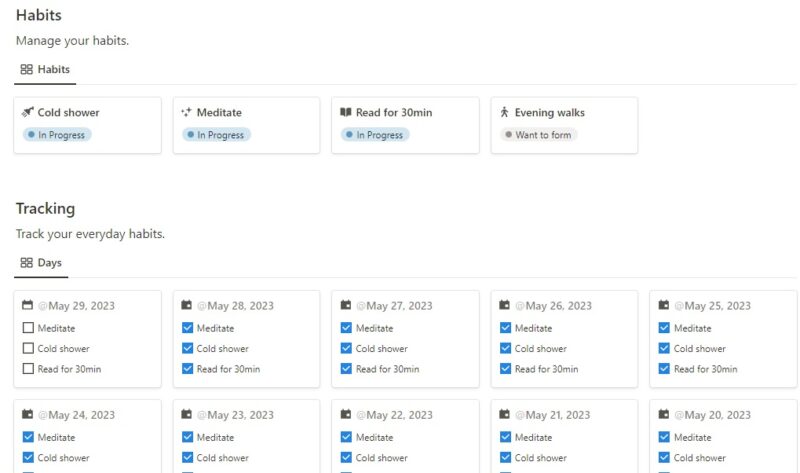Image resolution: width=800 pixels, height=473 pixels.
Task: Click In Progress status on Read for 30min card
Action: [x=375, y=135]
